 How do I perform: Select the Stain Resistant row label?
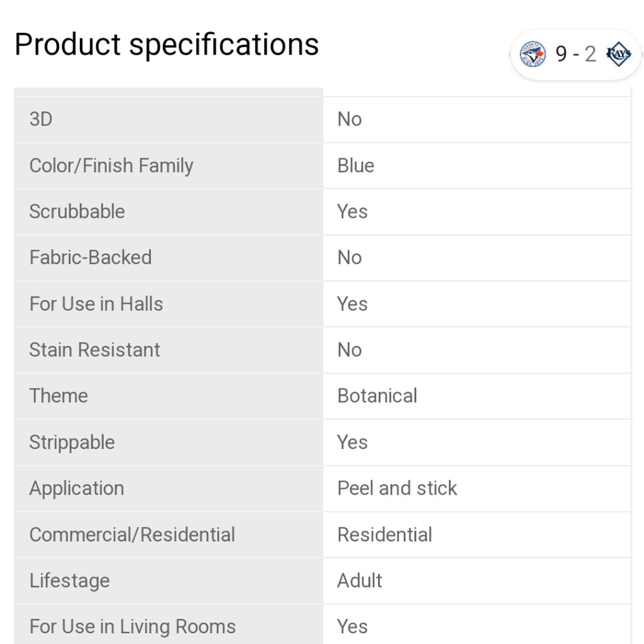(95, 350)
